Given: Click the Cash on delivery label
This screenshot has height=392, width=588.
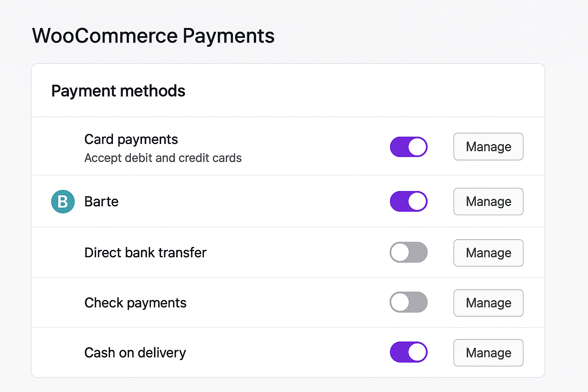Looking at the screenshot, I should click(135, 353).
